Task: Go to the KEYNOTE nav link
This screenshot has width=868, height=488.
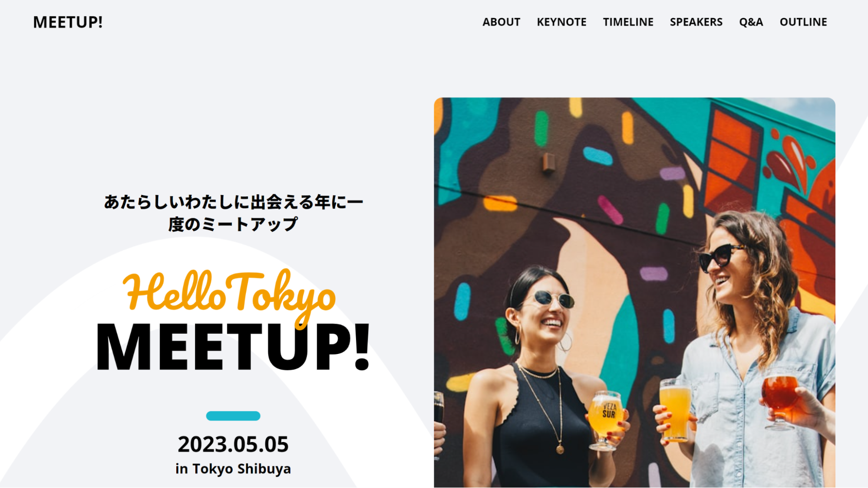Action: tap(561, 22)
